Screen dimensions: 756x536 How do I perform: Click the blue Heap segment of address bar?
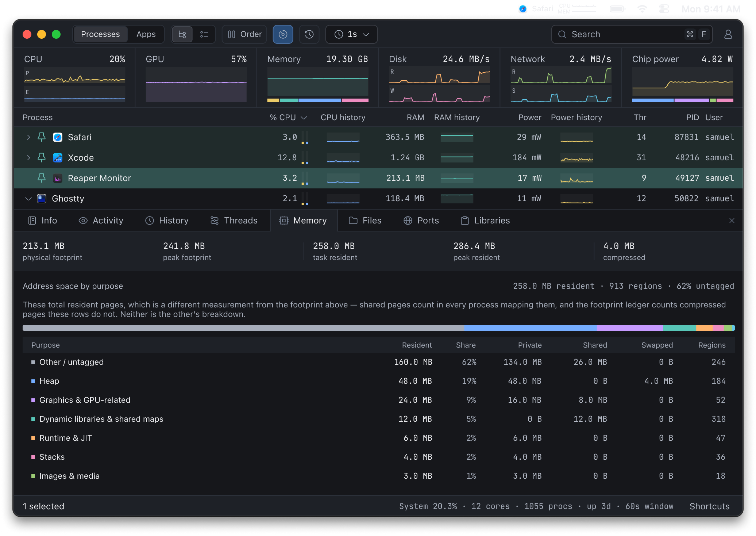point(531,328)
